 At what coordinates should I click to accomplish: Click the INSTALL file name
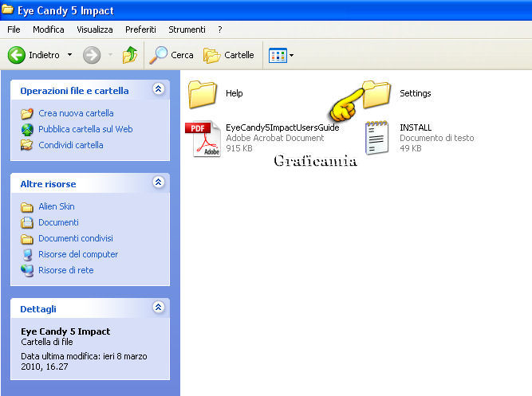tap(416, 127)
